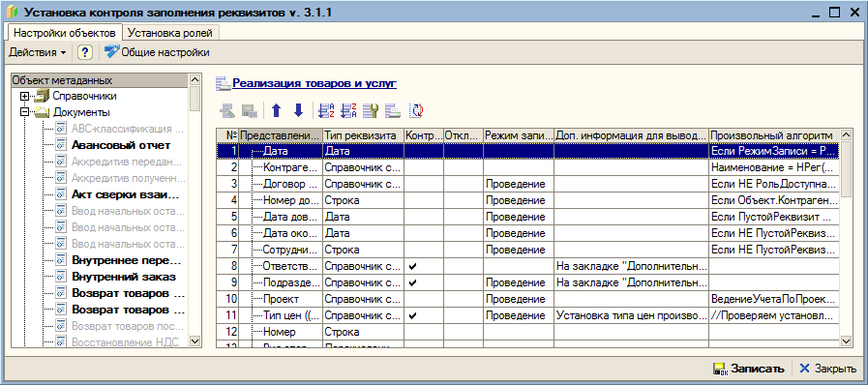Viewport: 868px width, 385px height.
Task: Expand the Справочники tree node
Action: tap(24, 97)
